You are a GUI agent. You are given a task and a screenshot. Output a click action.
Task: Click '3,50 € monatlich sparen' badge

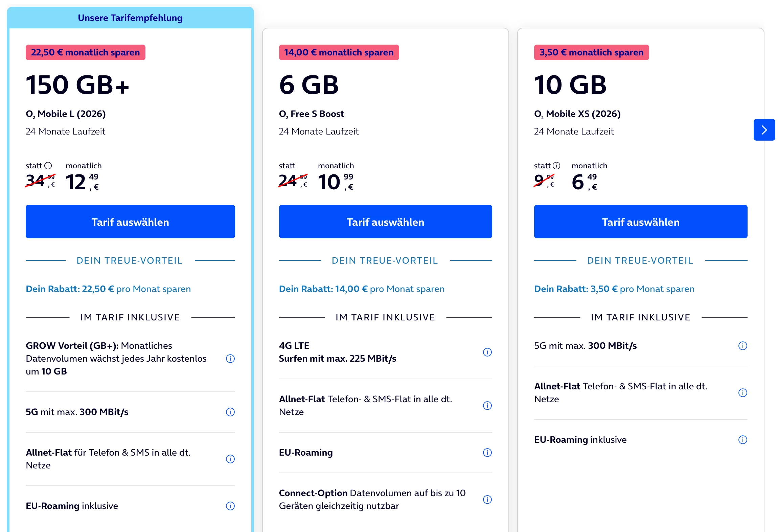pos(592,52)
